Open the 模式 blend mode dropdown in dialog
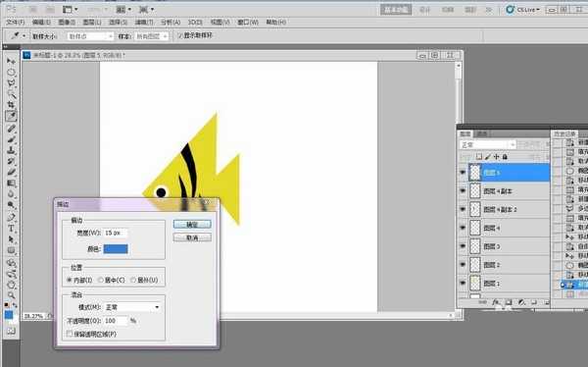The width and height of the screenshot is (588, 367). [x=132, y=307]
